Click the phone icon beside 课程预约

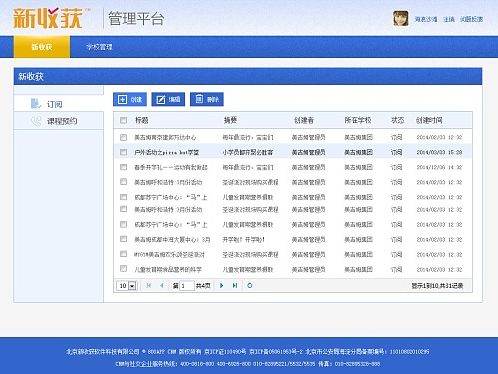pos(36,121)
